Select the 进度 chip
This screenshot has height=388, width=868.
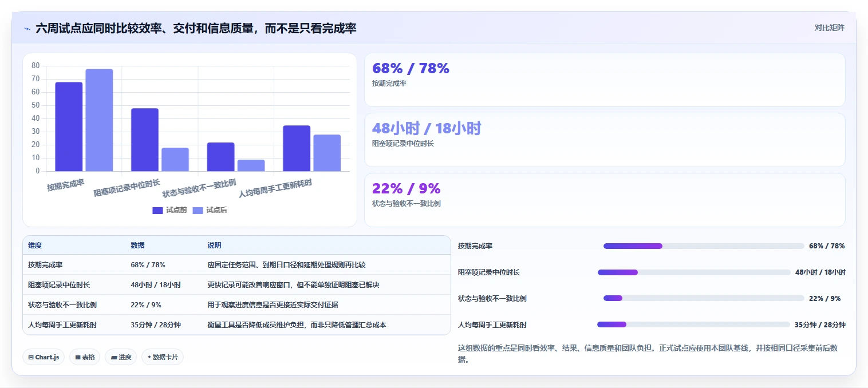tap(121, 357)
